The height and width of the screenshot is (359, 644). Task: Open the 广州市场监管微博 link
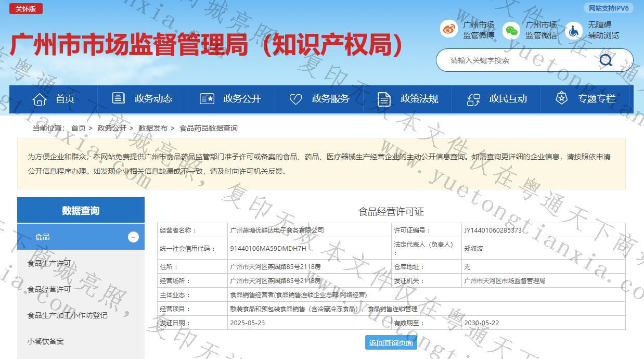point(479,30)
